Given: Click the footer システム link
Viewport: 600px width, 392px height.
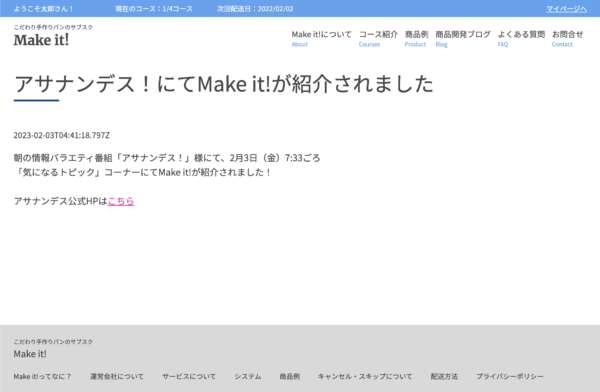Looking at the screenshot, I should pos(248,376).
